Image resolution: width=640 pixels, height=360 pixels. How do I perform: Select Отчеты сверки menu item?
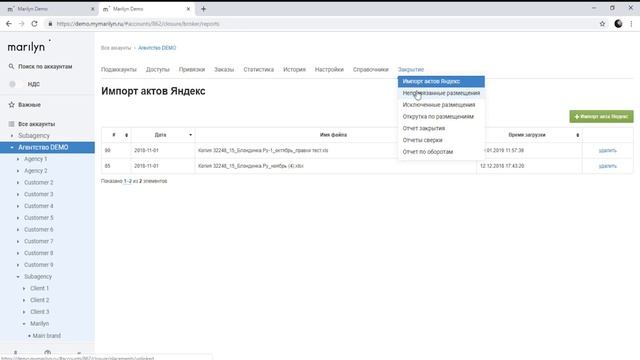click(x=441, y=140)
